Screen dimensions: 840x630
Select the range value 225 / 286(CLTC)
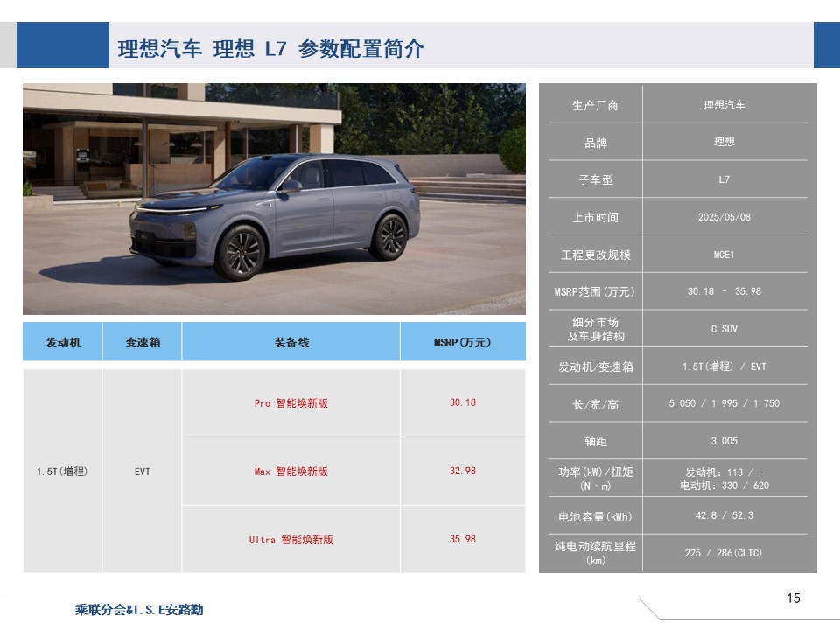tap(724, 553)
